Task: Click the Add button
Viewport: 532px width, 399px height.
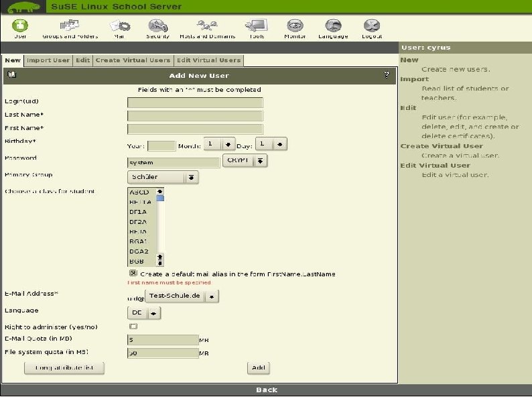Action: tap(259, 367)
